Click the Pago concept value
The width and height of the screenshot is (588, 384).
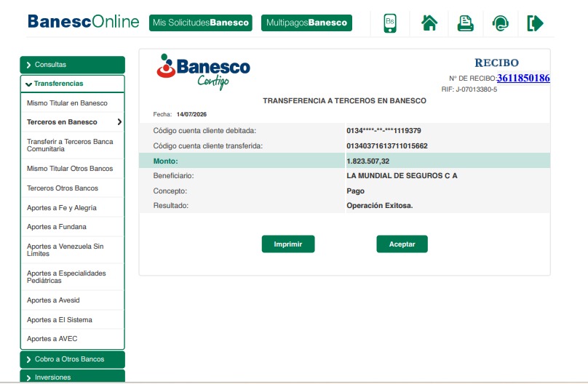(x=356, y=191)
